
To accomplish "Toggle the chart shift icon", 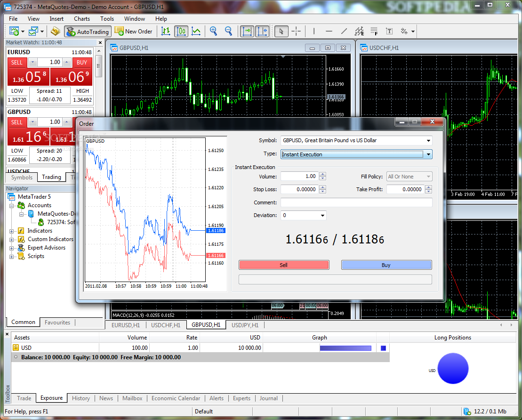I will tap(262, 31).
